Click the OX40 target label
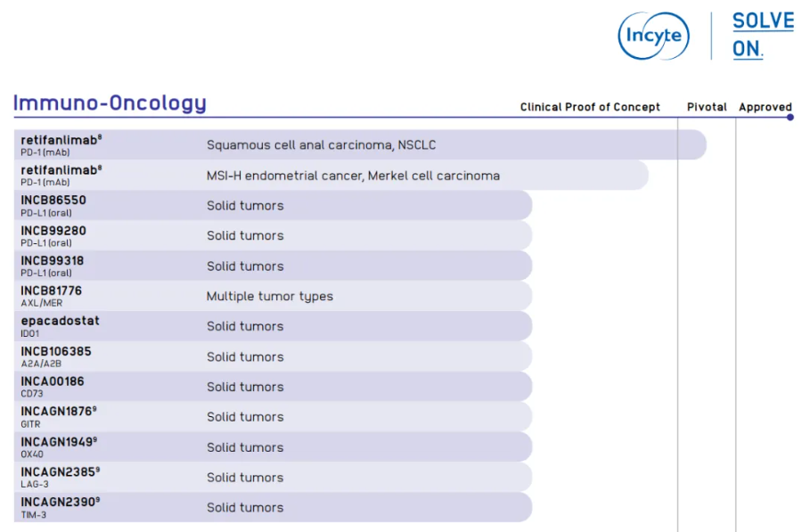The width and height of the screenshot is (802, 532). click(x=32, y=454)
